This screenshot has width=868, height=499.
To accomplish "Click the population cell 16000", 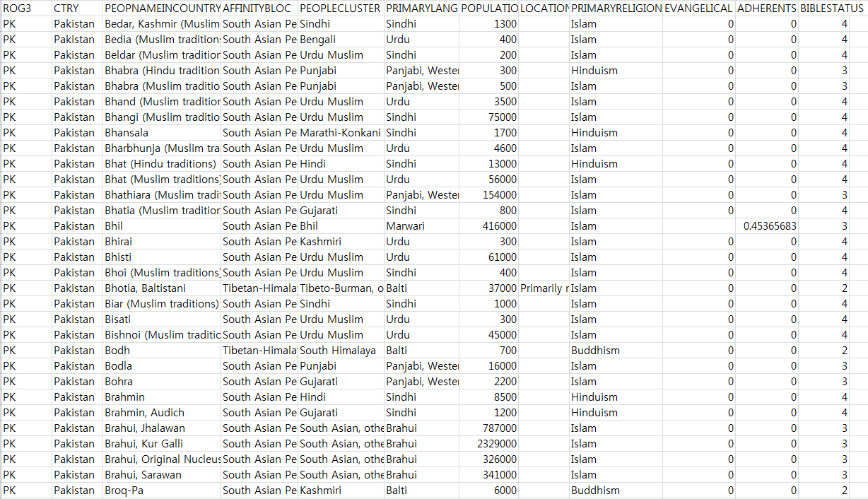I will (489, 366).
